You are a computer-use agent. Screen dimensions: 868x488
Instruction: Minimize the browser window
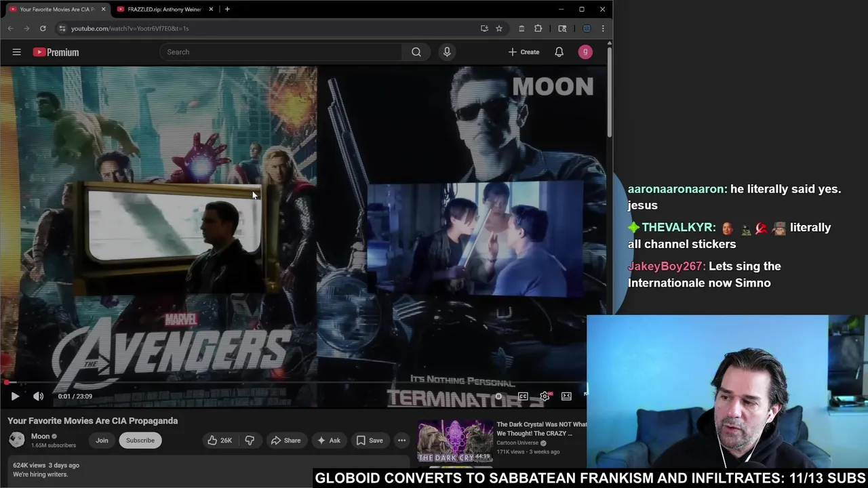pos(561,9)
